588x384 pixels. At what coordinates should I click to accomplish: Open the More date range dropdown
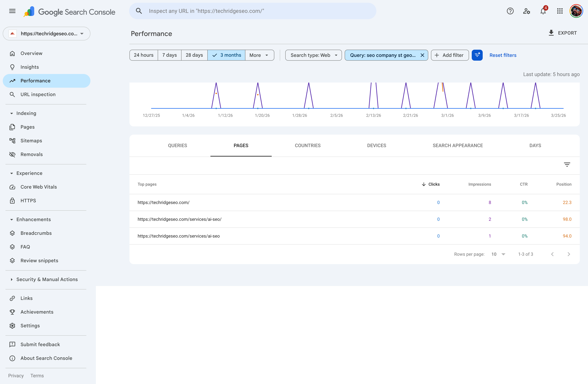tap(259, 55)
